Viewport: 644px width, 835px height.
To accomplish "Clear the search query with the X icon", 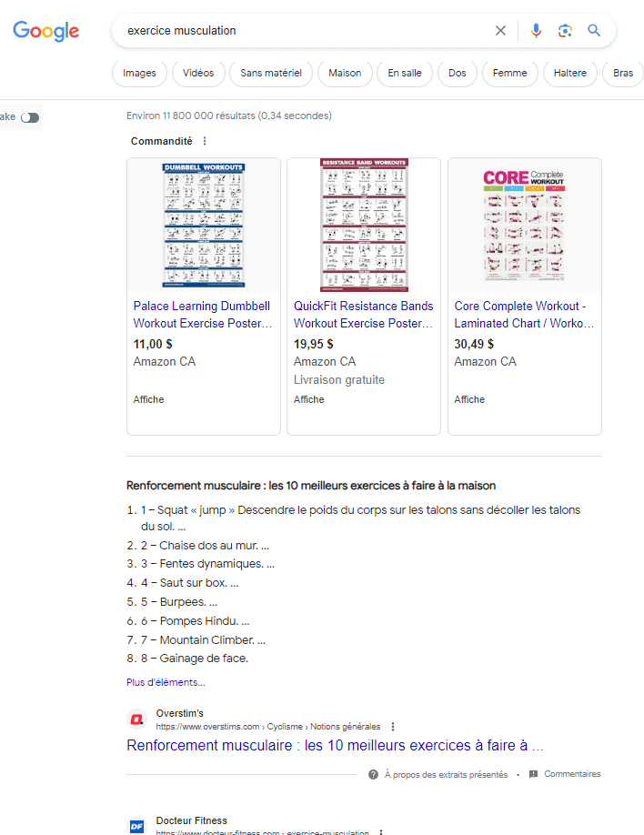I will click(500, 30).
